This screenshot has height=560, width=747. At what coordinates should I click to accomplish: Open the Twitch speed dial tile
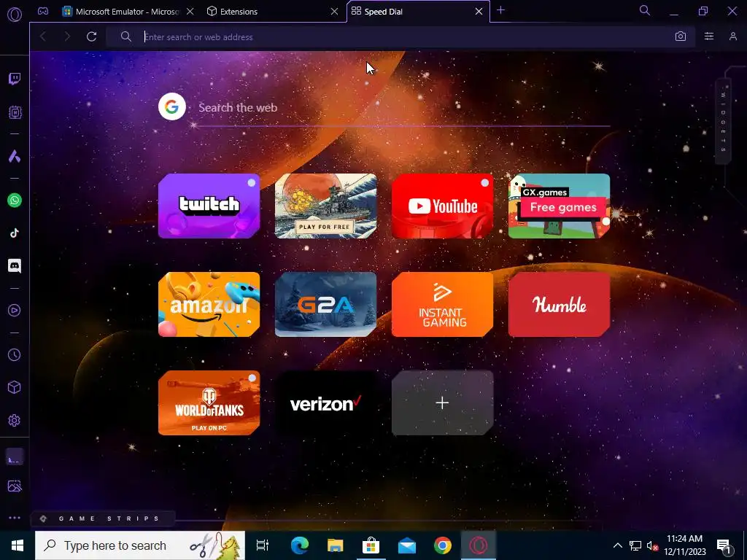[209, 206]
